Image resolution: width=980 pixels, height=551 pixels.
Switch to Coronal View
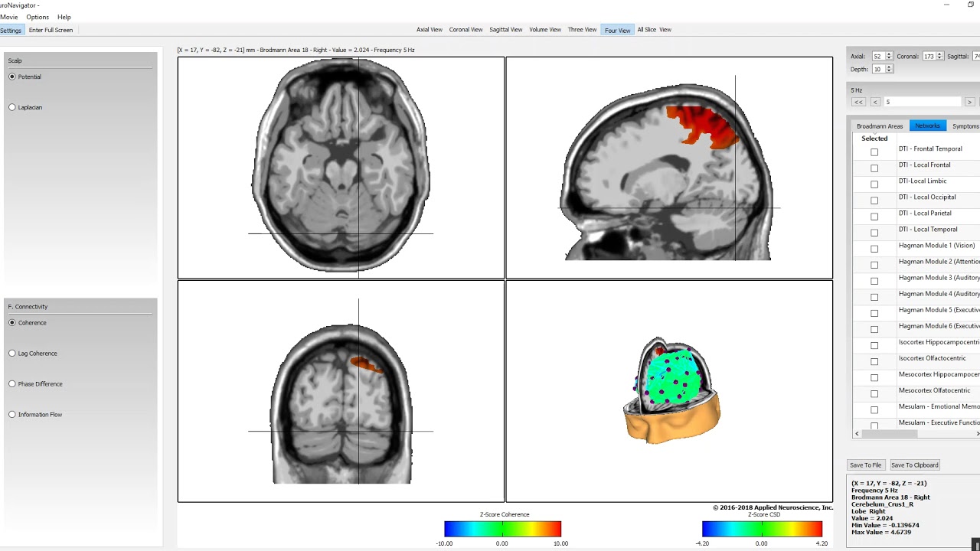[x=465, y=30]
